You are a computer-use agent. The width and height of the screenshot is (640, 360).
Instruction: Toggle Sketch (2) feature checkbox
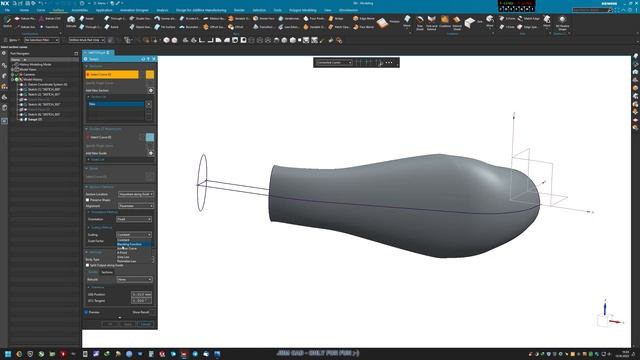[x=21, y=94]
